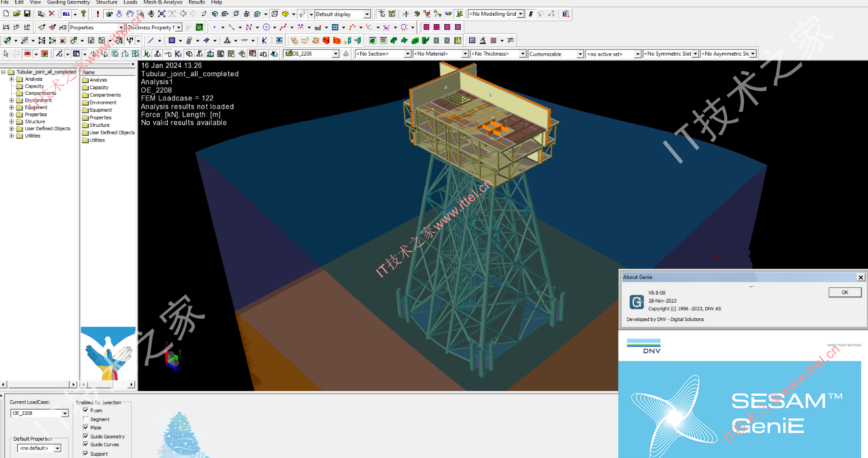
Task: Click the red X delete icon
Action: pyautogui.click(x=52, y=14)
